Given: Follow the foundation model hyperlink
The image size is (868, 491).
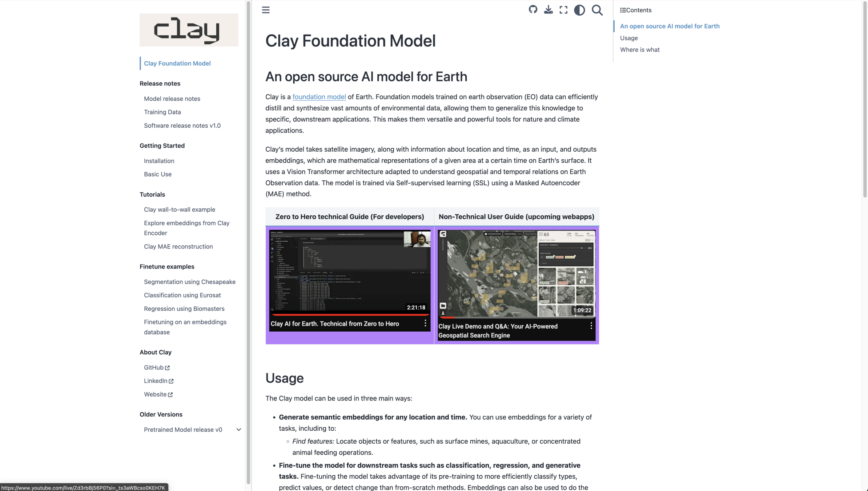Looking at the screenshot, I should tap(319, 97).
